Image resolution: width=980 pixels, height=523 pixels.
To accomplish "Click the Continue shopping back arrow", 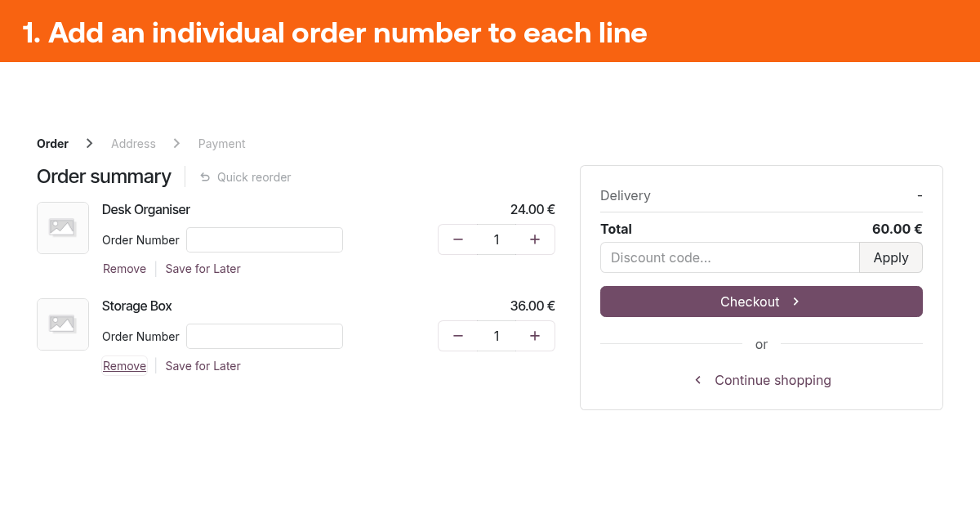I will click(698, 380).
